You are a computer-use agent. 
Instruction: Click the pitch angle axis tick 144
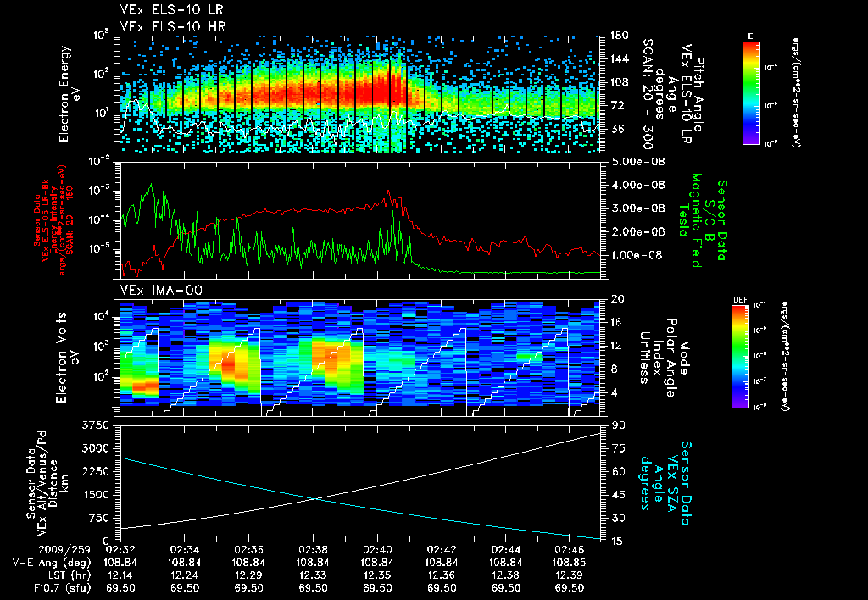[619, 58]
